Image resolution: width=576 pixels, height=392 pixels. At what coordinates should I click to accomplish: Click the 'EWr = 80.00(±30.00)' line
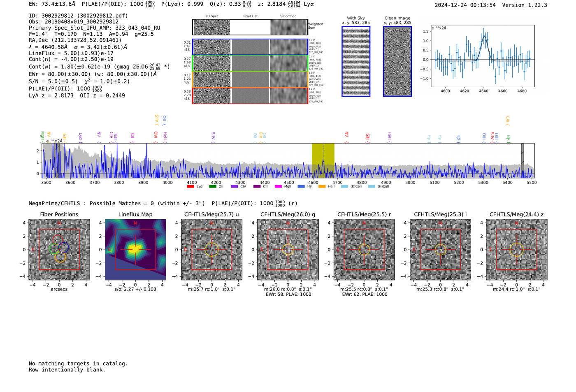click(x=93, y=74)
